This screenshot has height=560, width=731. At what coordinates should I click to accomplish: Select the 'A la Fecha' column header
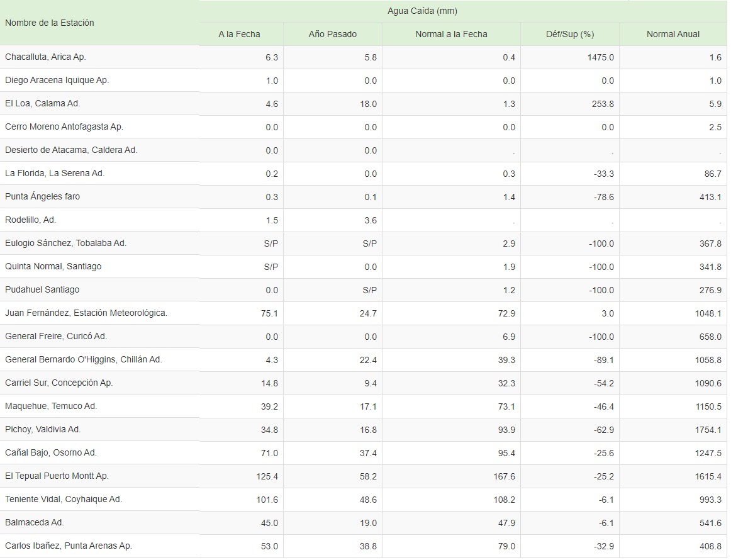tap(239, 34)
